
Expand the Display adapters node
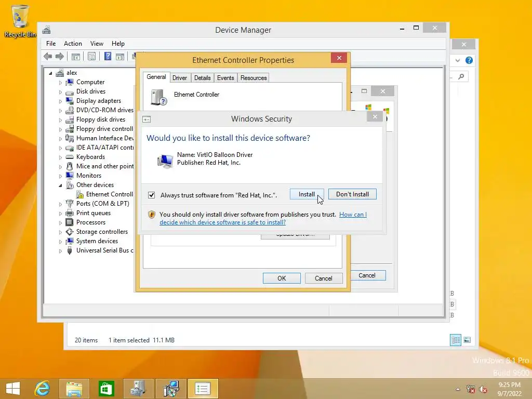pos(60,101)
